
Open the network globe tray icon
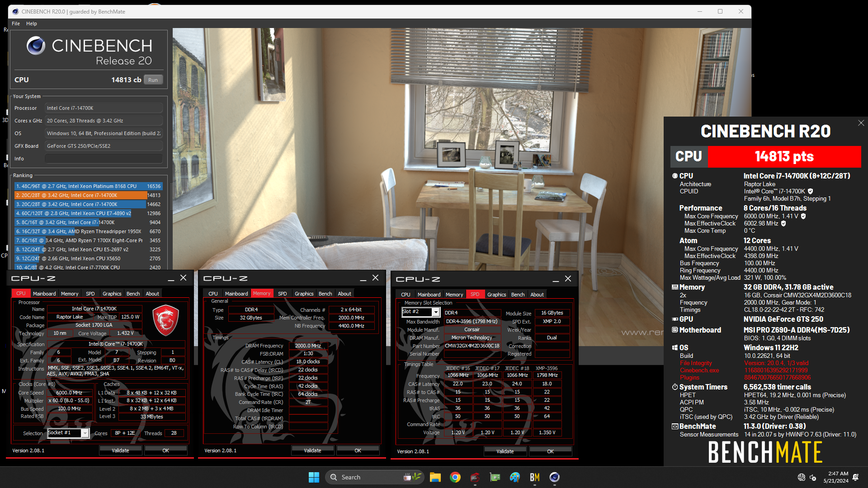[x=802, y=477]
